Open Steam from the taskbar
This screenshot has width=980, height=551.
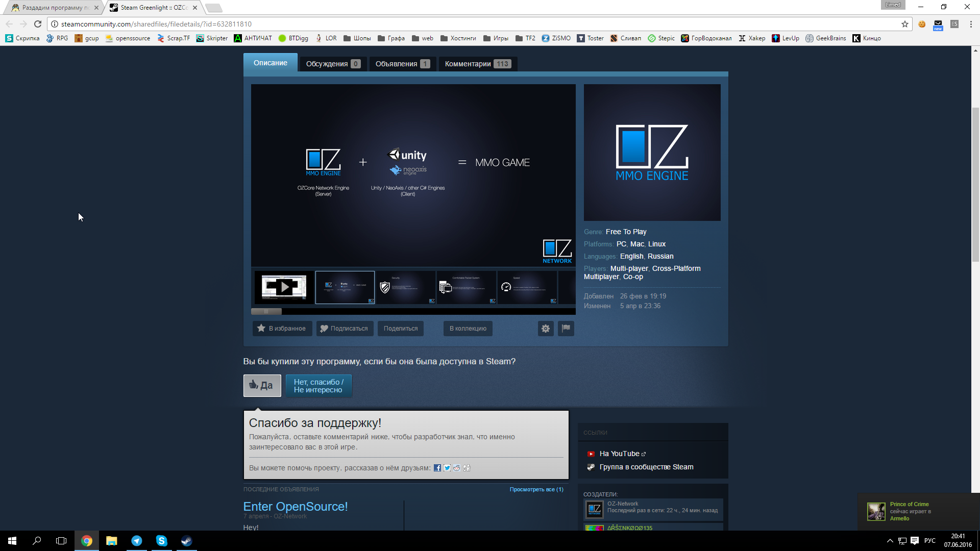186,541
